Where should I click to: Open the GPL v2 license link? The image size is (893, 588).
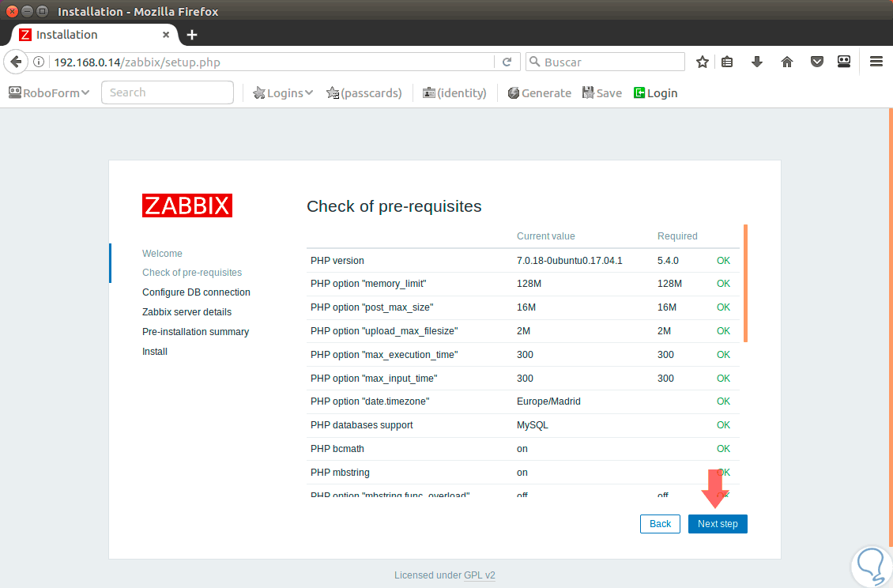tap(480, 575)
